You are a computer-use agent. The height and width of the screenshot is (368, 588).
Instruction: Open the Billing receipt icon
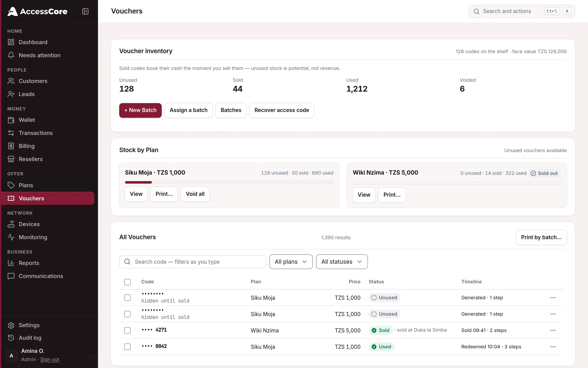pyautogui.click(x=11, y=146)
